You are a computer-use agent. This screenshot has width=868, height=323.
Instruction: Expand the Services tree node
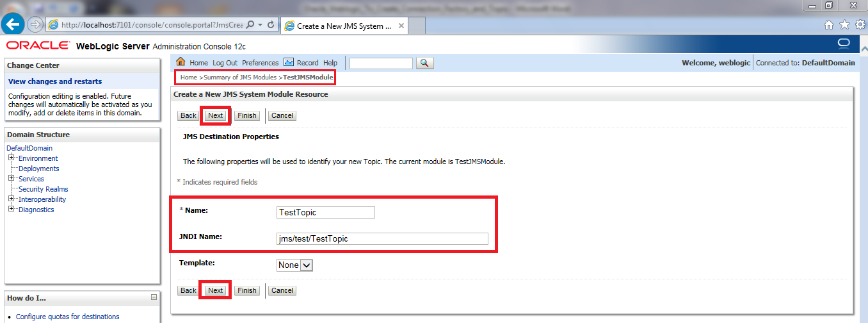(x=11, y=179)
